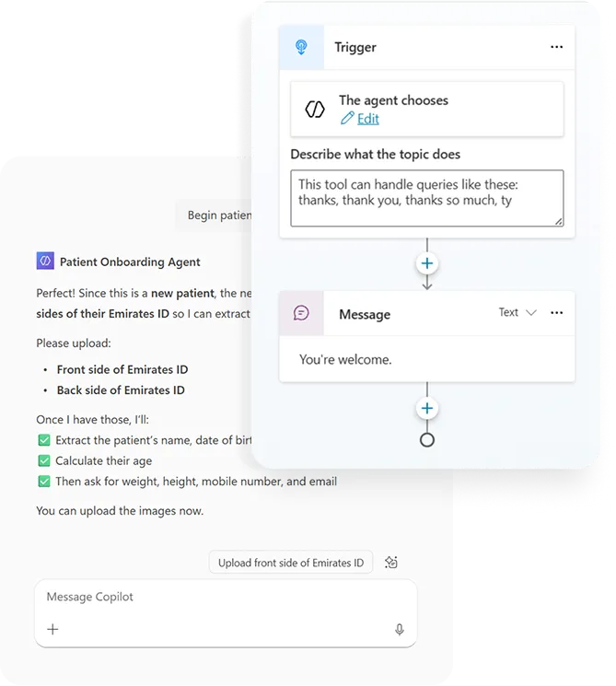Viewport: 616px width, 686px height.
Task: Click the resize grip of the description box
Action: point(559,221)
